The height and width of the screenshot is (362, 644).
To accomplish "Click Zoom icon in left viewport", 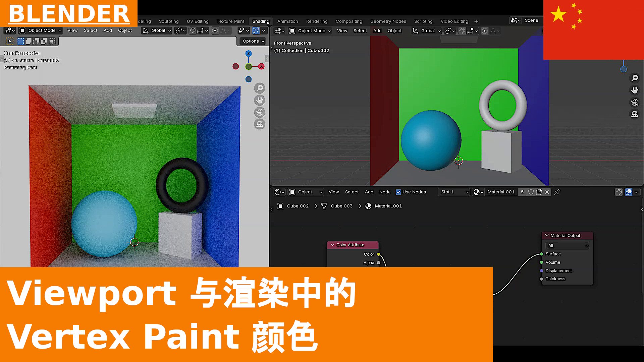I will pos(260,88).
